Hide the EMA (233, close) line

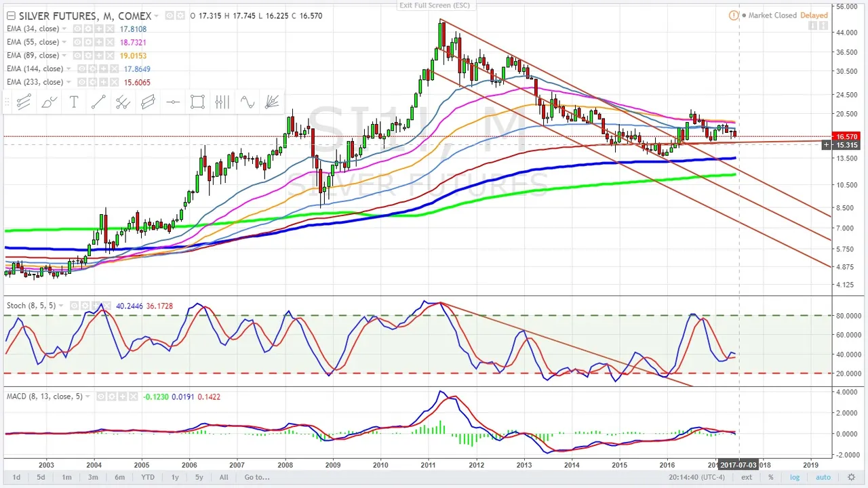click(82, 82)
